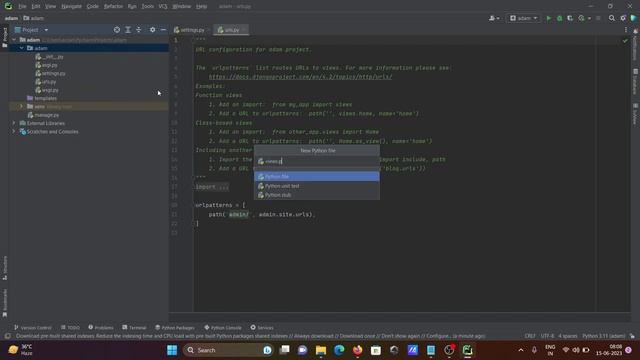Expand Scratches and Consoles node
The image size is (640, 360).
(x=14, y=131)
